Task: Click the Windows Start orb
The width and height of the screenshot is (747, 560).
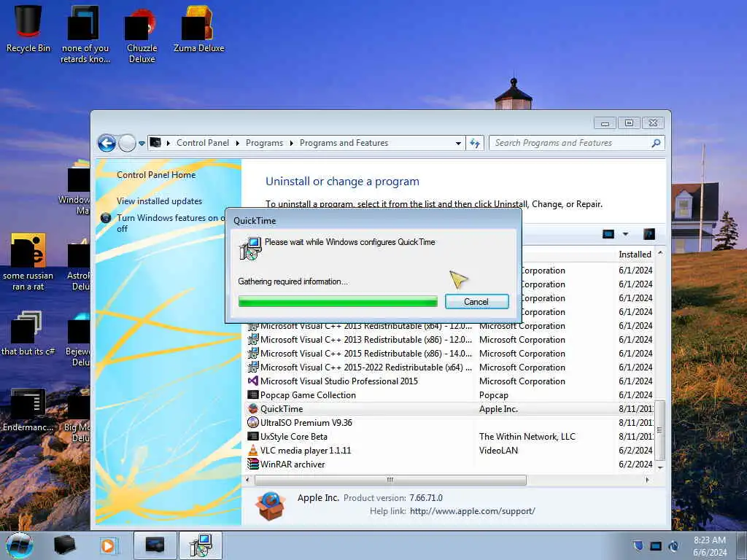Action: (x=20, y=545)
